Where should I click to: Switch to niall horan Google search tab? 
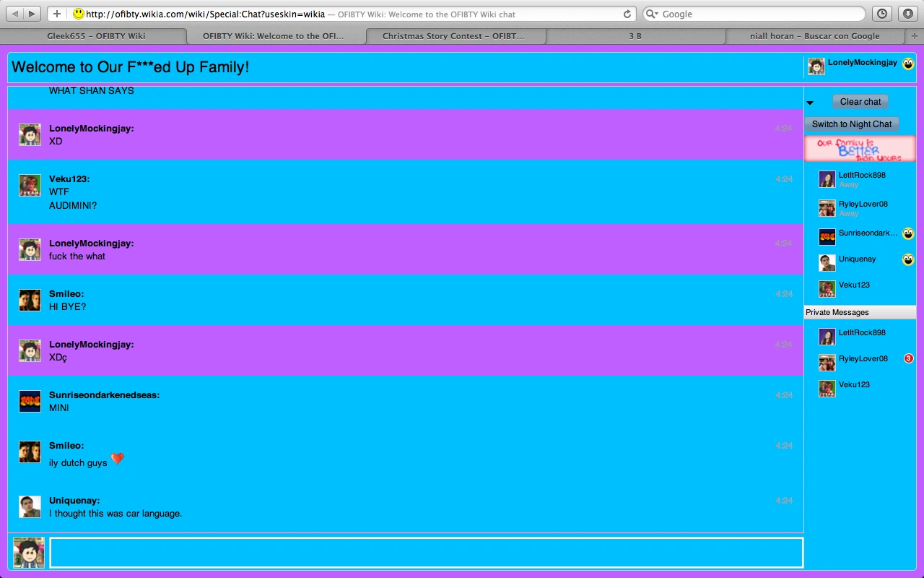815,35
